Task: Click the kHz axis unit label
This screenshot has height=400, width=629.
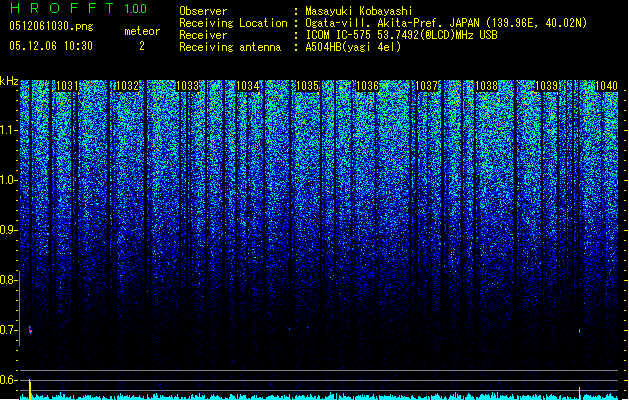Action: (x=9, y=81)
